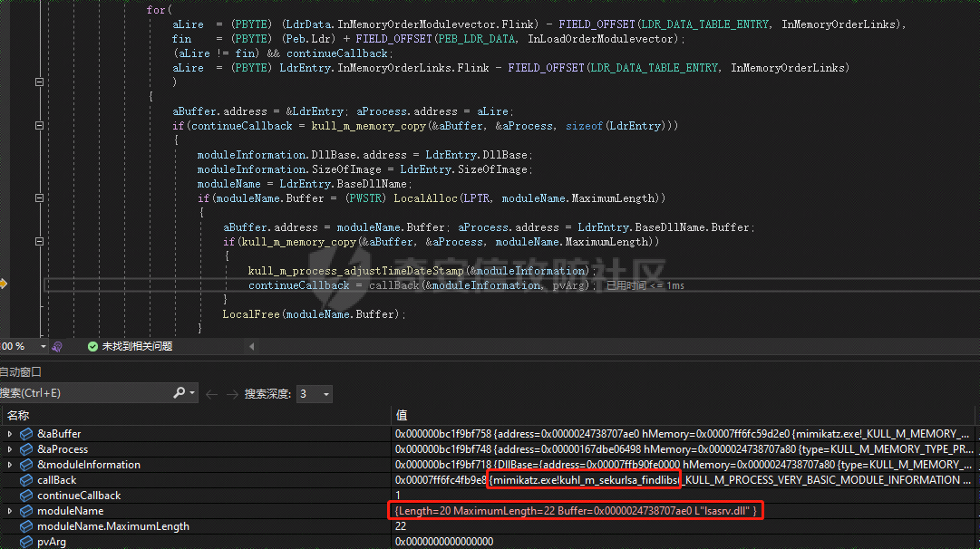The width and height of the screenshot is (980, 549).
Task: Open the search options dropdown arrow
Action: point(192,393)
